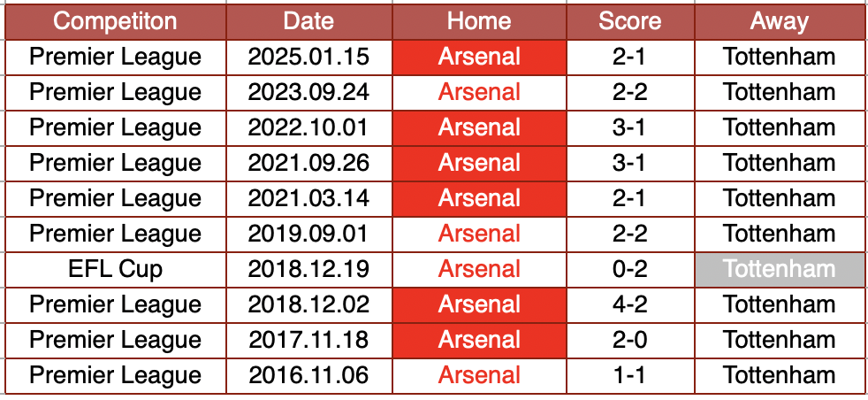
Task: Click Arsenal cell in 2023.09.24 row
Action: [479, 92]
